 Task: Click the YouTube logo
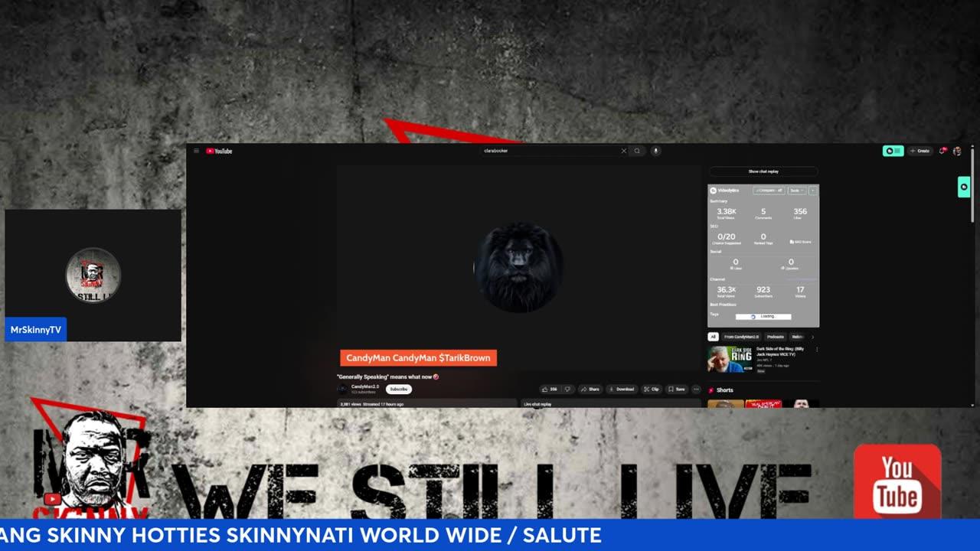[219, 151]
